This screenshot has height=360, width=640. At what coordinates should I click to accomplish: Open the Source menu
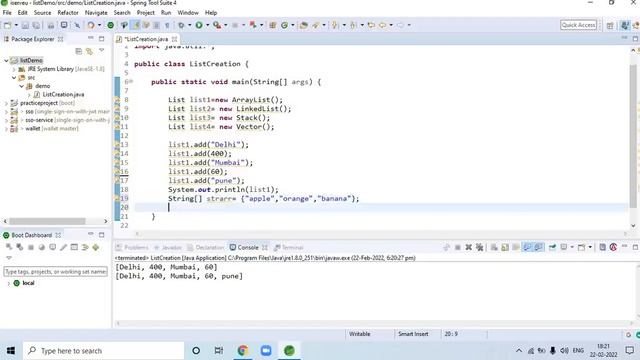42,13
